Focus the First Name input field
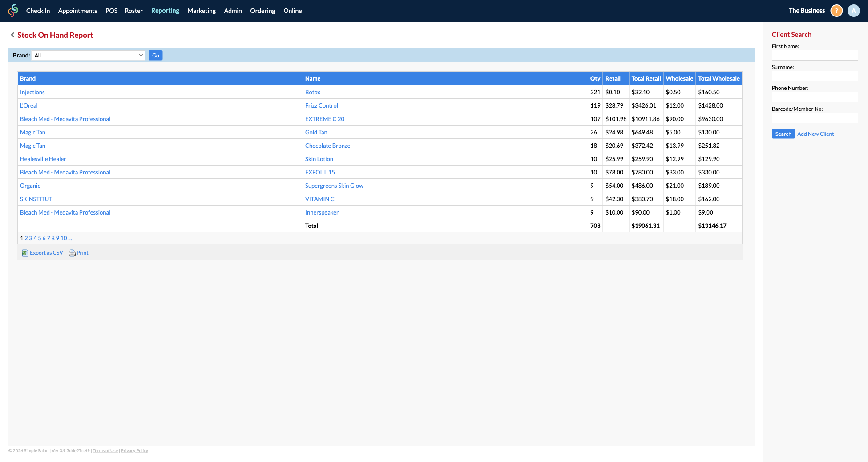Screen dimensions: 868x462 point(815,55)
